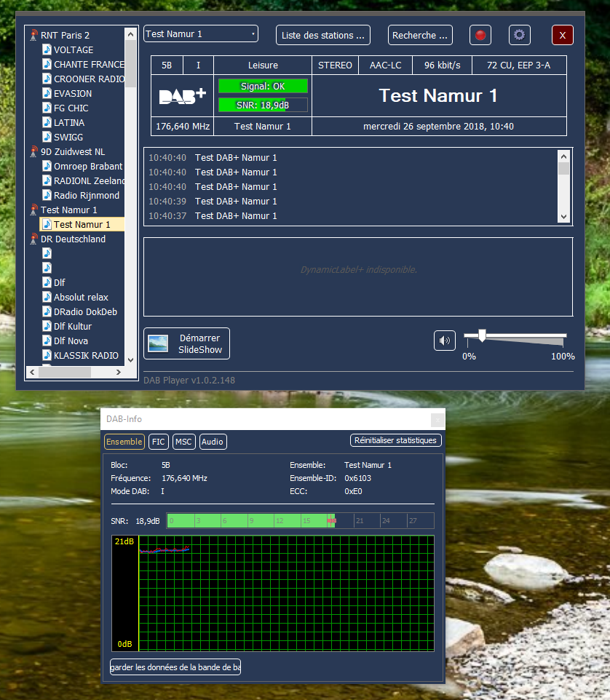Viewport: 610px width, 700px height.
Task: Click the SlideShow picture icon
Action: 158,343
